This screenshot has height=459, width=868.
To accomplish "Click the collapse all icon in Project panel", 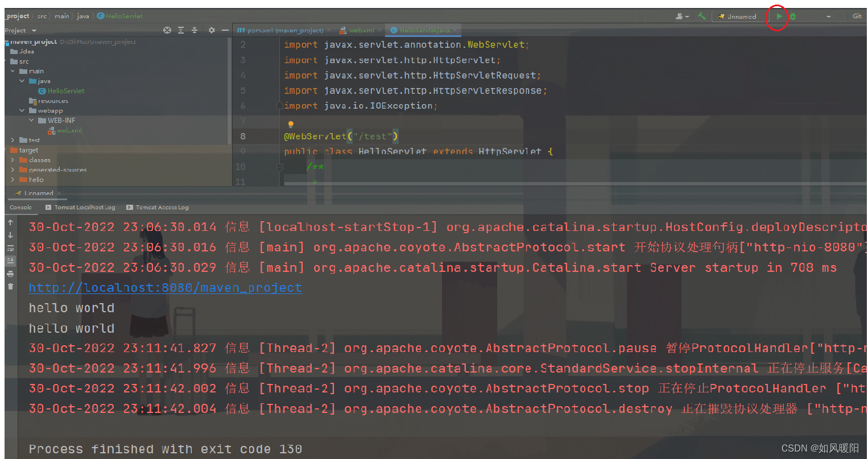I will point(195,30).
